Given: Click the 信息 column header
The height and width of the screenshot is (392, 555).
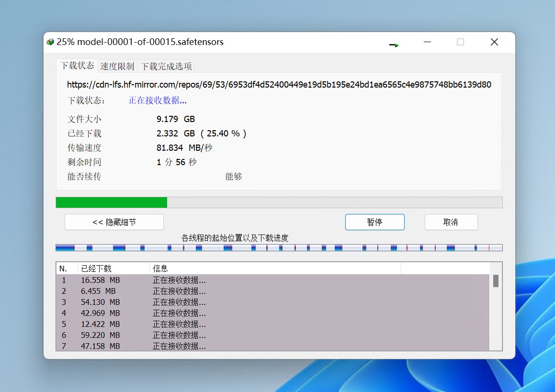Looking at the screenshot, I should pyautogui.click(x=275, y=269).
